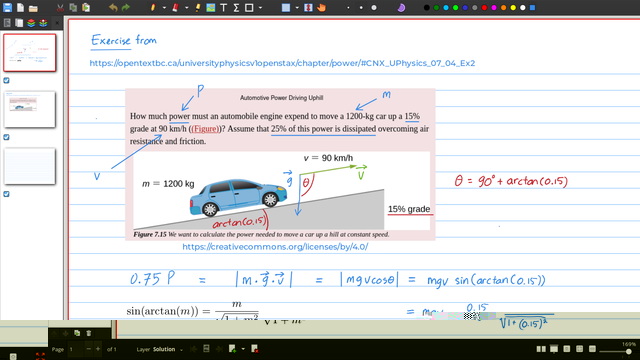This screenshot has height=360, width=640.
Task: Redo the last action
Action: pos(126,7)
